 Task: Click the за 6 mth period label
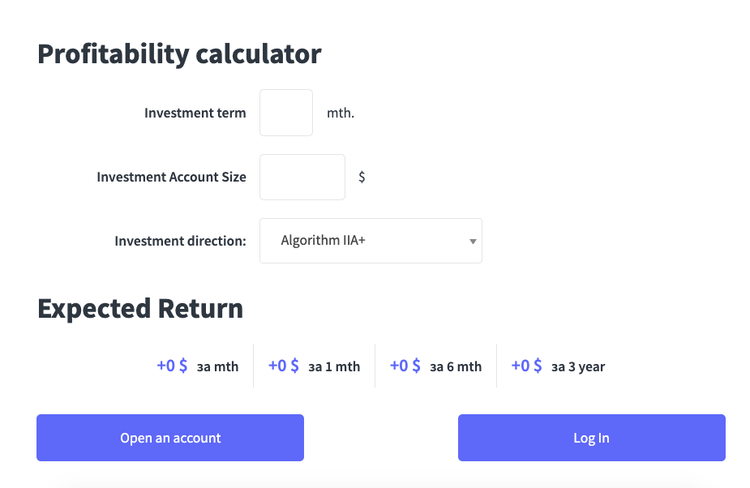(456, 367)
